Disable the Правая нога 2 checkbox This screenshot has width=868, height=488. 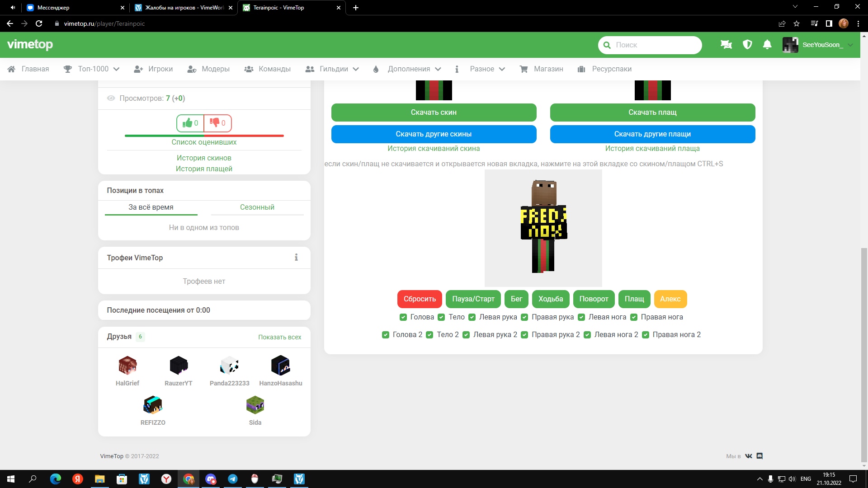click(646, 335)
